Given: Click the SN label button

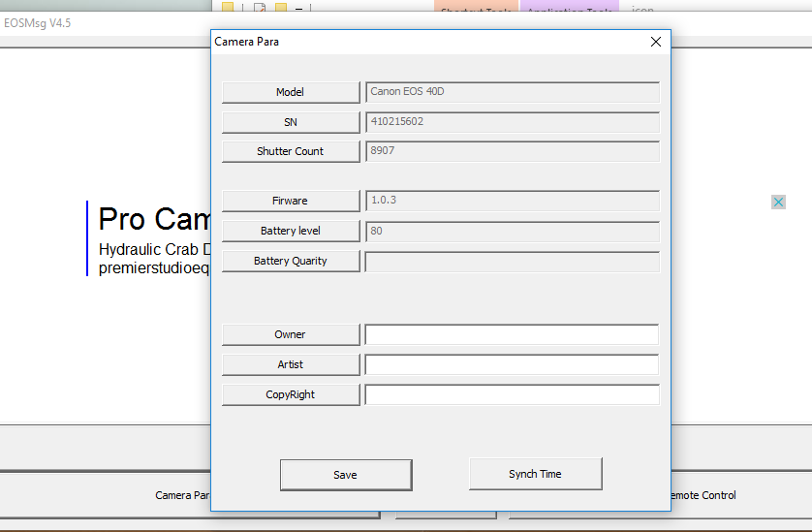Looking at the screenshot, I should coord(291,122).
